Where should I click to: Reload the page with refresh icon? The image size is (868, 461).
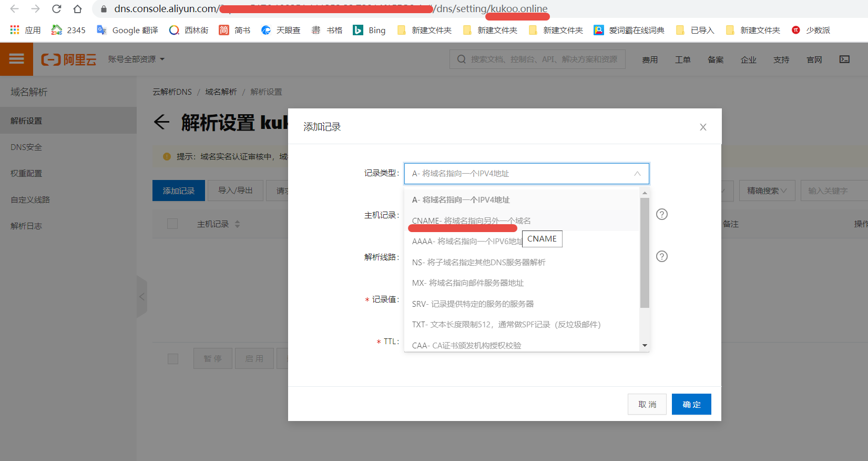pyautogui.click(x=56, y=9)
